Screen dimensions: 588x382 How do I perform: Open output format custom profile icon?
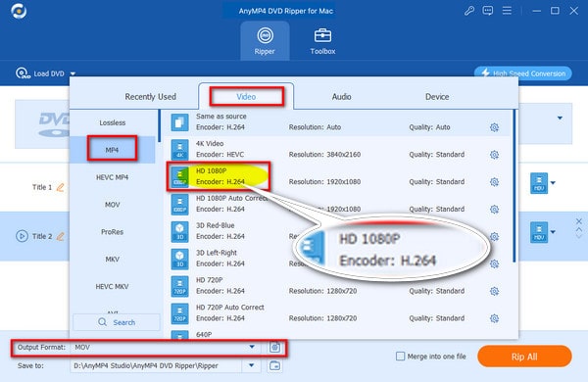tap(274, 347)
